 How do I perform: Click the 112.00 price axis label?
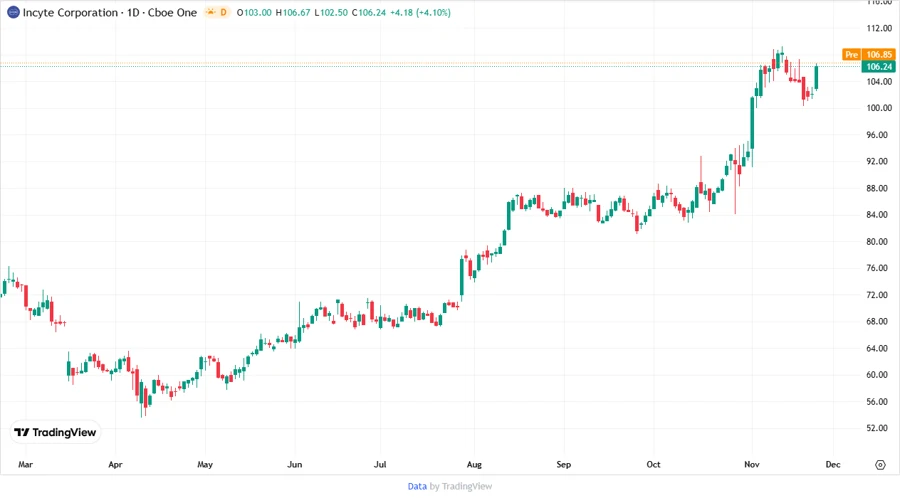879,28
